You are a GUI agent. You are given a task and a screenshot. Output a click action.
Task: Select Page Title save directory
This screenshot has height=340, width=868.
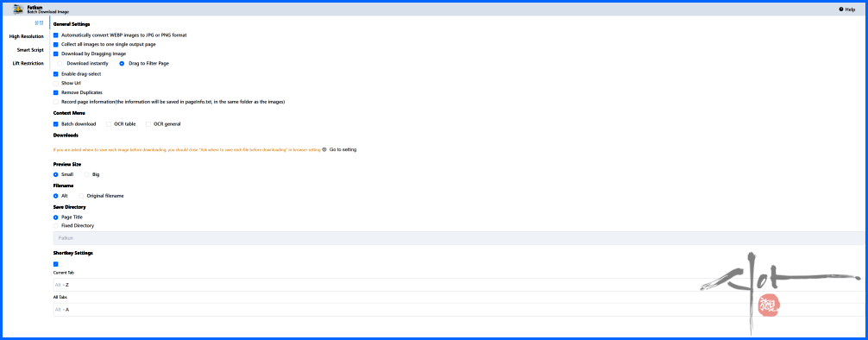pyautogui.click(x=55, y=217)
